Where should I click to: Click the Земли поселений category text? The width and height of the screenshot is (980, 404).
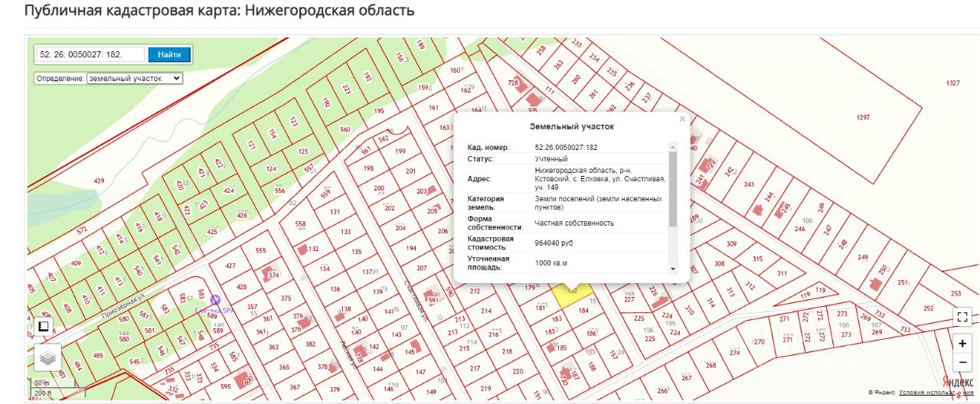[598, 203]
